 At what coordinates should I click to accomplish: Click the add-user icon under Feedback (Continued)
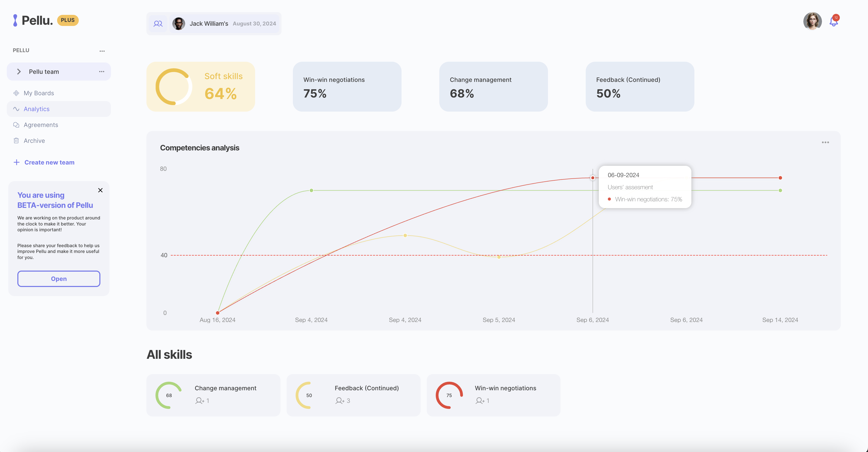pos(340,401)
